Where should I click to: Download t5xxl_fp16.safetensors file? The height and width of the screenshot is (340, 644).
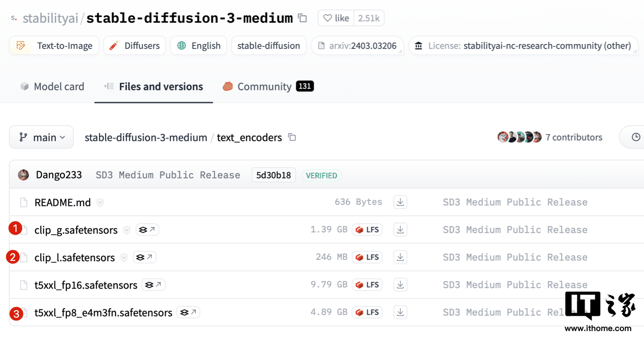coord(400,285)
